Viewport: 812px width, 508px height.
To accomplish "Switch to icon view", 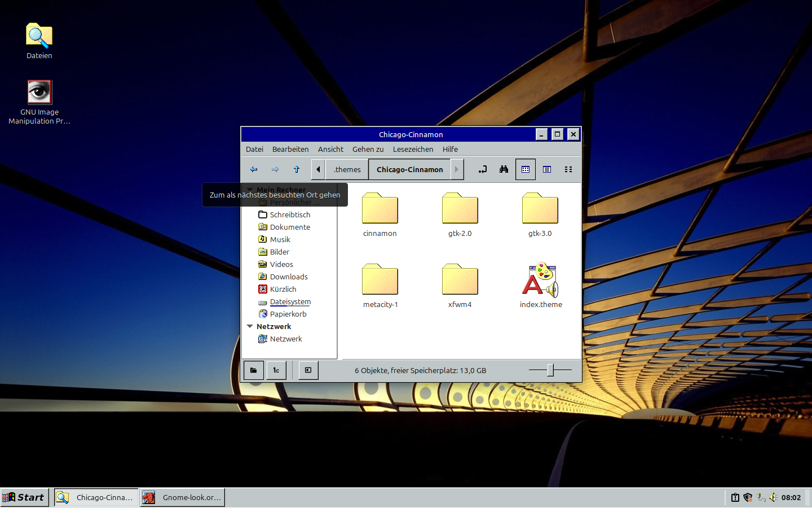I will pos(526,169).
